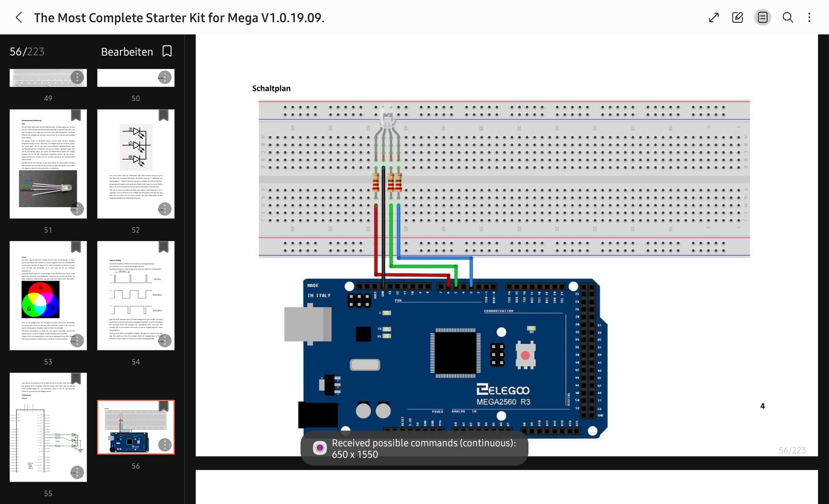Open options menu on page 56 thumbnail
The image size is (829, 504).
164,444
